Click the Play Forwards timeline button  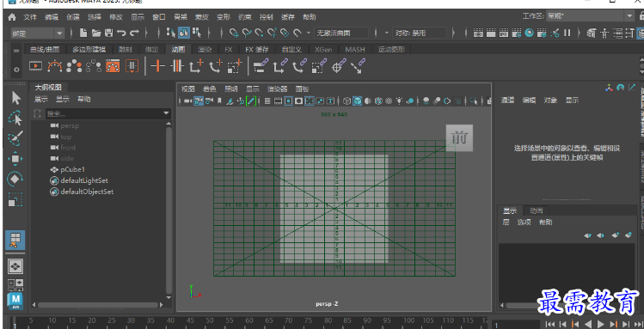pyautogui.click(x=600, y=324)
